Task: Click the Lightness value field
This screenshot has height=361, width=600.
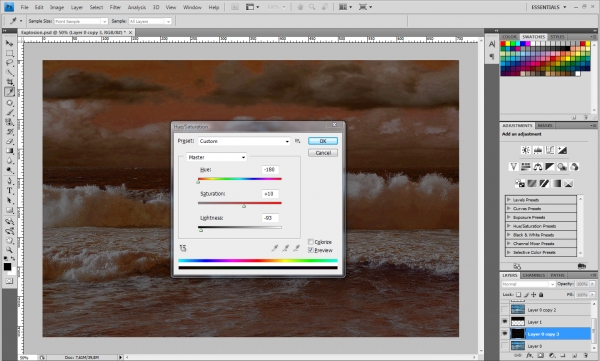Action: point(270,218)
